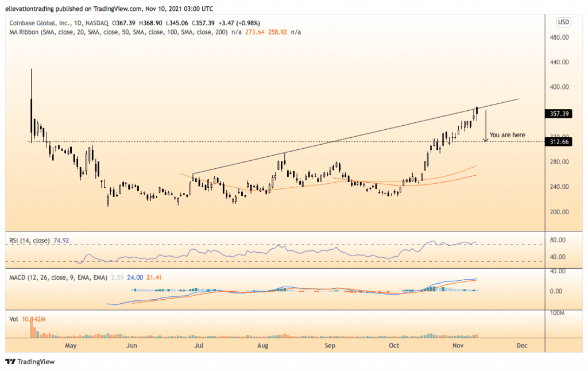
Task: Click the MACD signal value 21.41
Action: [154, 277]
